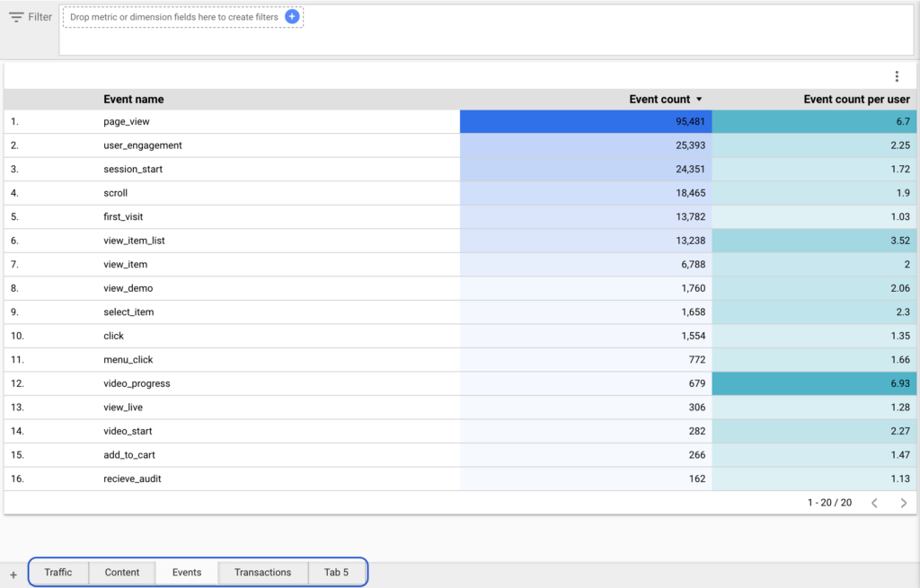Screen dimensions: 920x588
Task: Click the scroll event name
Action: tap(116, 193)
